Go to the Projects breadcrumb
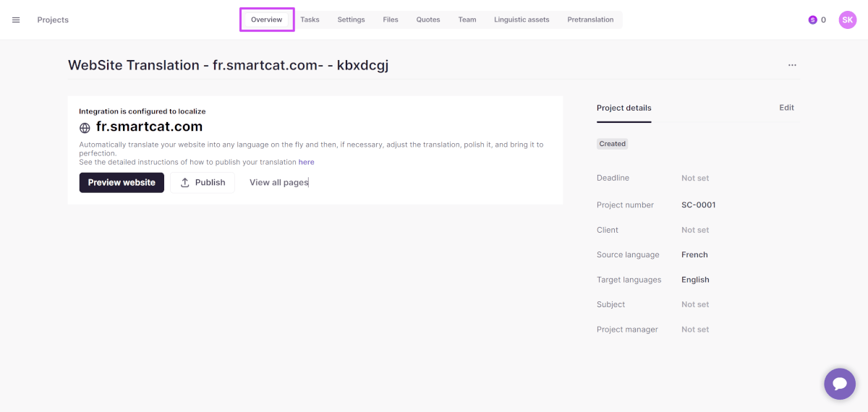This screenshot has height=412, width=868. [x=53, y=20]
